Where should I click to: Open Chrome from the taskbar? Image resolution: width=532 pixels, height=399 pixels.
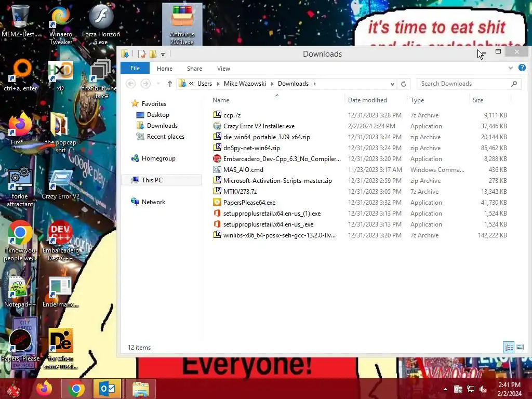tap(76, 389)
